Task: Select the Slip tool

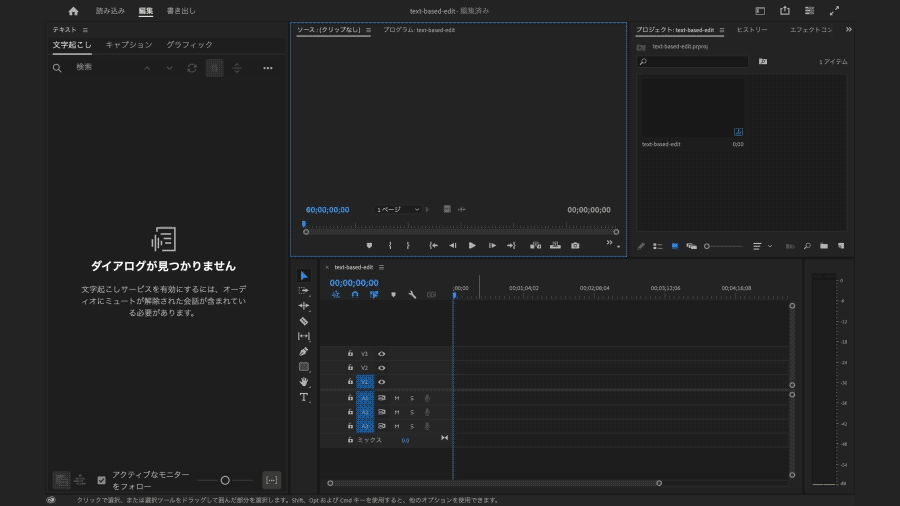Action: coord(304,336)
